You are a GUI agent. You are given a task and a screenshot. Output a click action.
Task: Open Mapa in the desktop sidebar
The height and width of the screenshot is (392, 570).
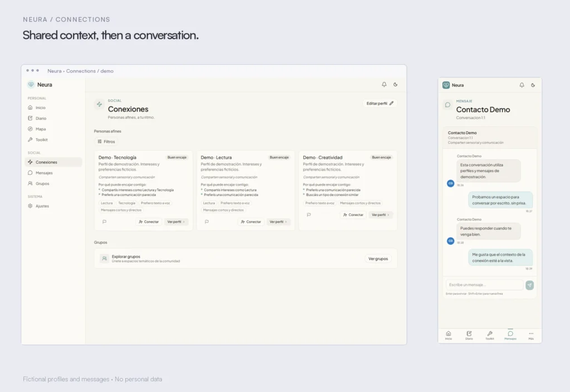53,129
